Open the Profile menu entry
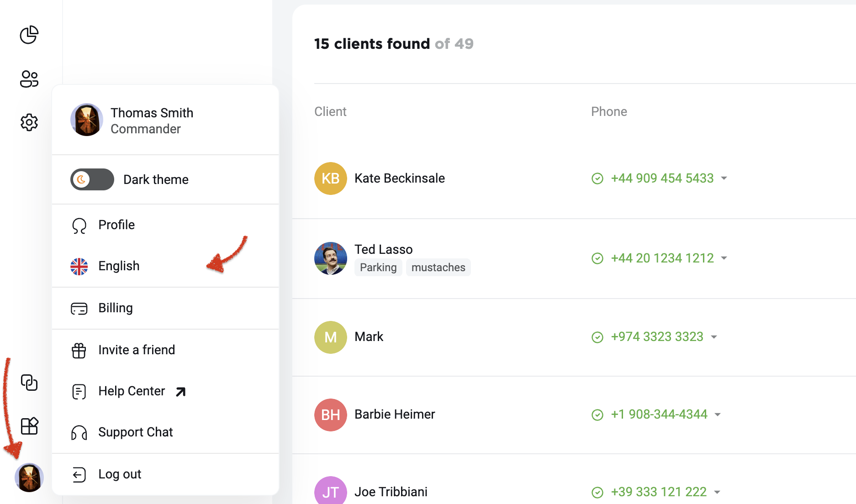 pyautogui.click(x=165, y=225)
